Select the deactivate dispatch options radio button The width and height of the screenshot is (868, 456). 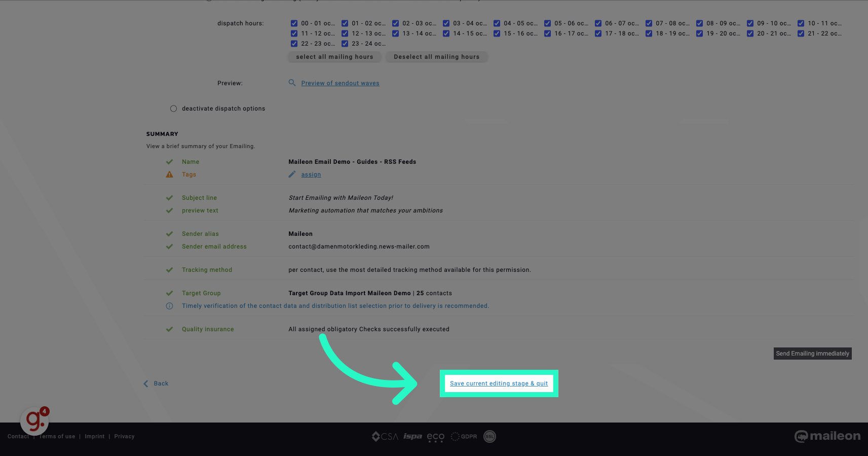point(173,109)
